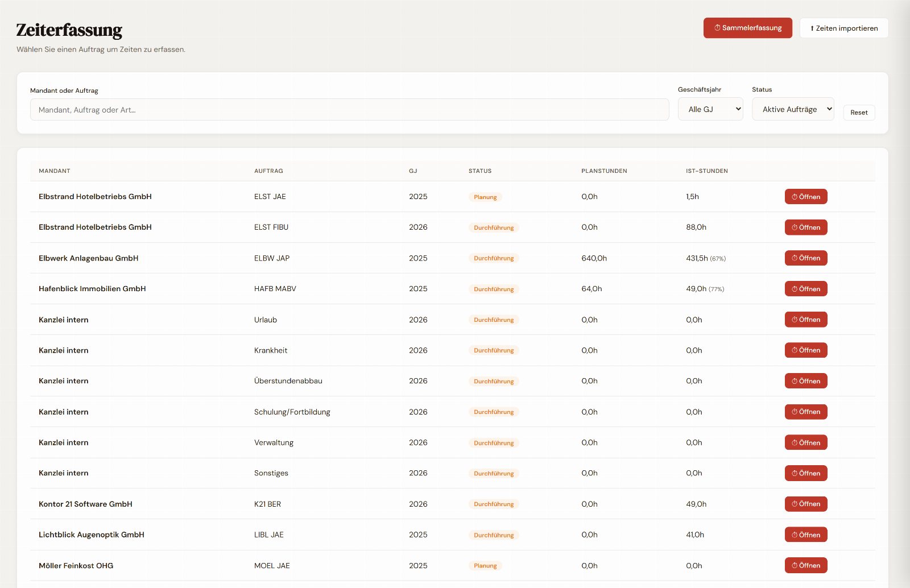Open the ELST FIBU order row

(x=806, y=227)
